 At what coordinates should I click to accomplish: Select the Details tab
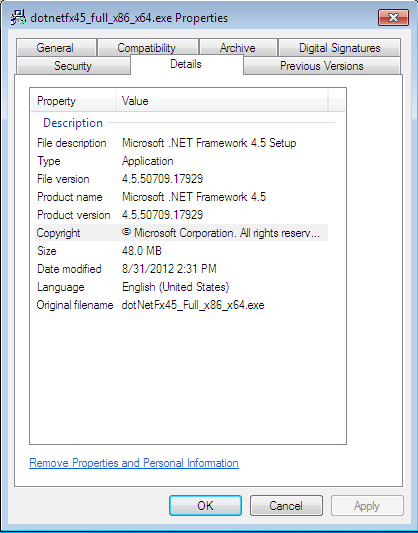click(x=186, y=64)
